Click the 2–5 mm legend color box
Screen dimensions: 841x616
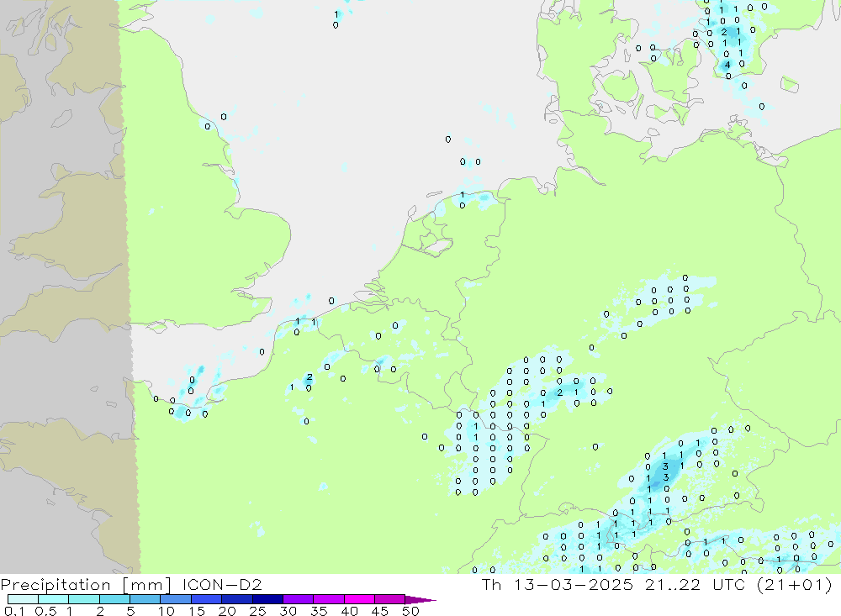pos(114,599)
